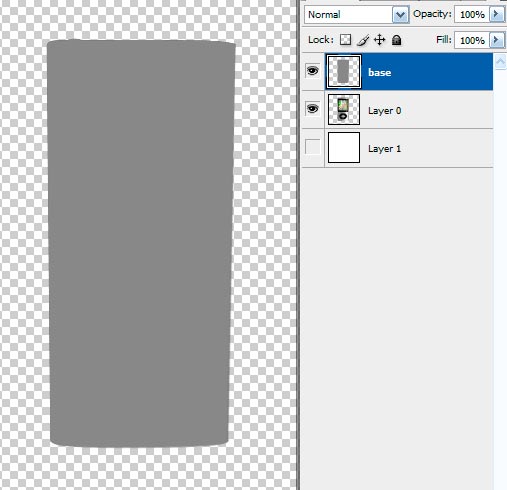Click the lock position move icon
507x490 pixels.
380,40
